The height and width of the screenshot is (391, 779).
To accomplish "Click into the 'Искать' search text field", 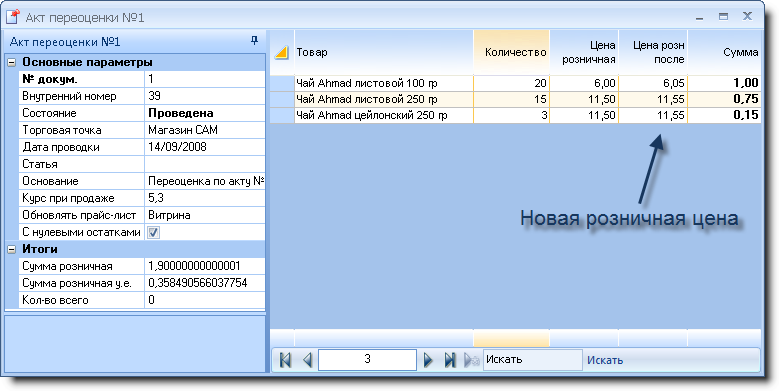I will pyautogui.click(x=533, y=360).
